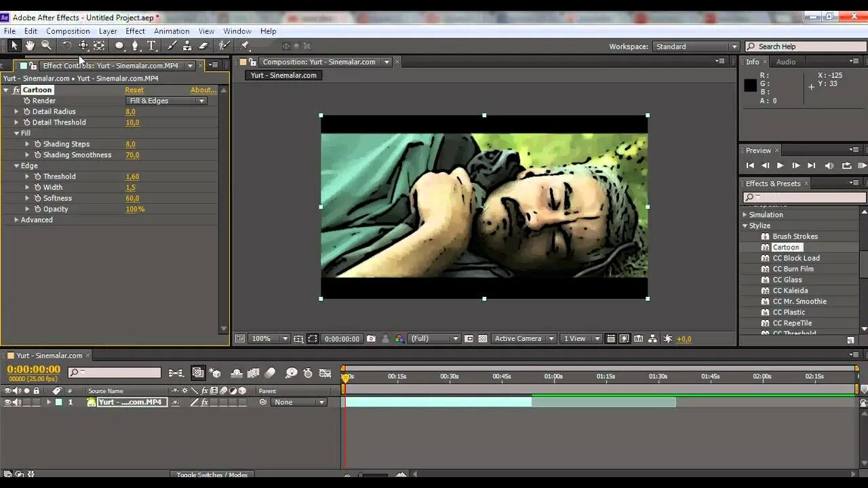This screenshot has width=868, height=488.
Task: Toggle the Cartoon effect fx switch
Action: click(16, 90)
